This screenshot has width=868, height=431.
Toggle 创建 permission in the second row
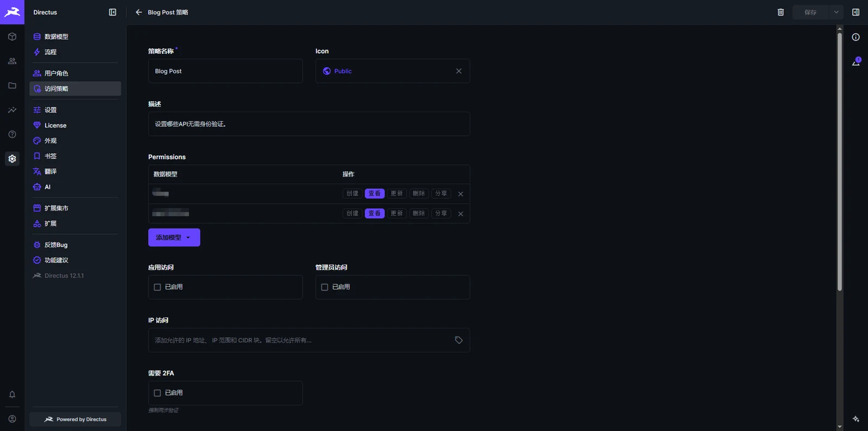353,213
